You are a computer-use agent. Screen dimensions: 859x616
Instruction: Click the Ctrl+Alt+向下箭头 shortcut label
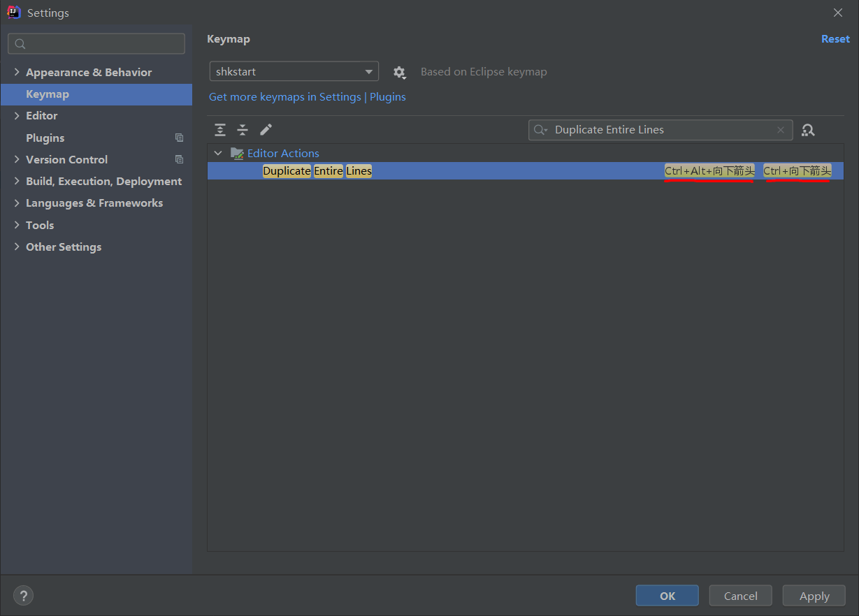click(709, 171)
